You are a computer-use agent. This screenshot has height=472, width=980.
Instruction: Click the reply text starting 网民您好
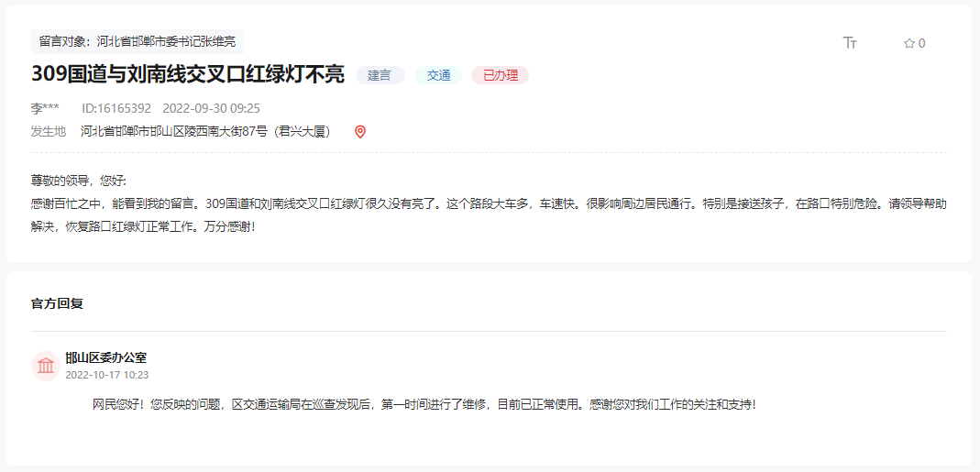click(x=424, y=404)
